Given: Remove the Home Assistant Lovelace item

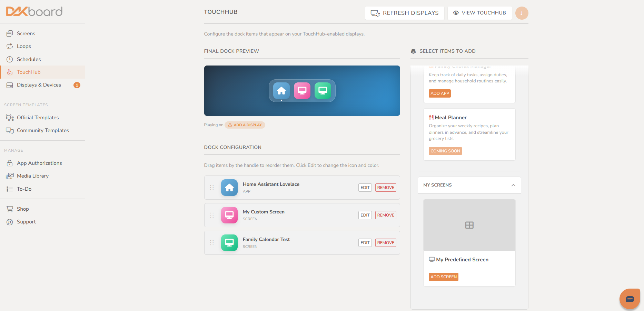Looking at the screenshot, I should 386,188.
